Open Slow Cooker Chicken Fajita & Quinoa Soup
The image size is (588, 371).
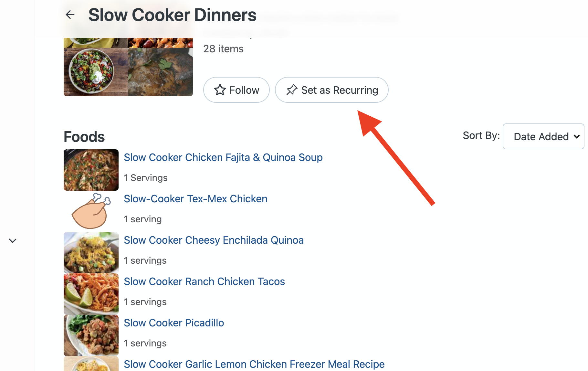coord(223,157)
